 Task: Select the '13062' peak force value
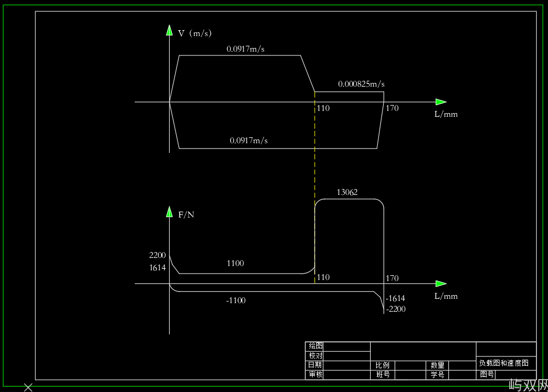click(347, 192)
